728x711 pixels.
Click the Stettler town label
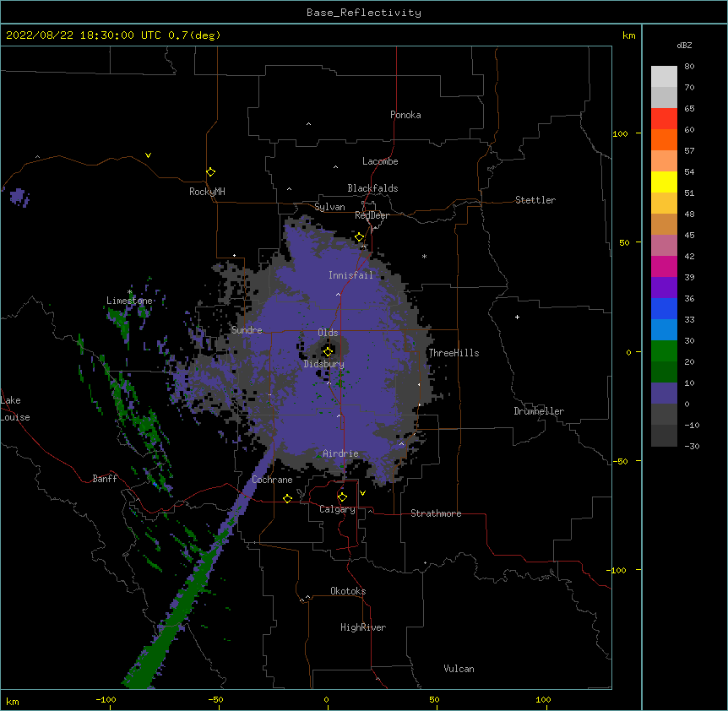coord(535,200)
